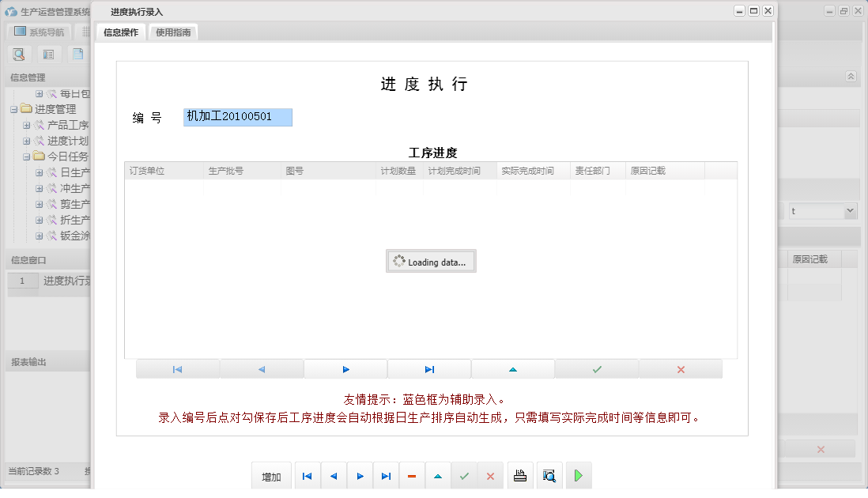Viewport: 868px width, 498px height.
Task: Expand the 日生产 tree node
Action: (38, 172)
